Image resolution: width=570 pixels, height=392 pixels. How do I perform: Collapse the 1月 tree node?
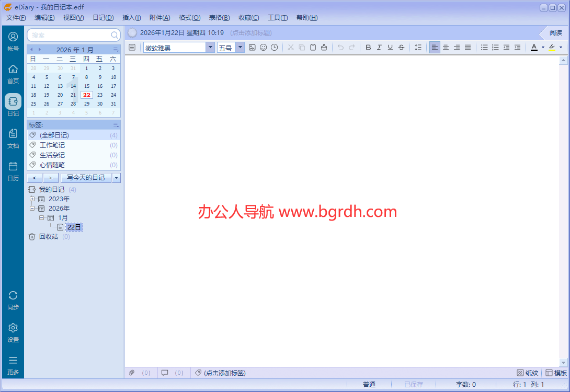point(41,217)
